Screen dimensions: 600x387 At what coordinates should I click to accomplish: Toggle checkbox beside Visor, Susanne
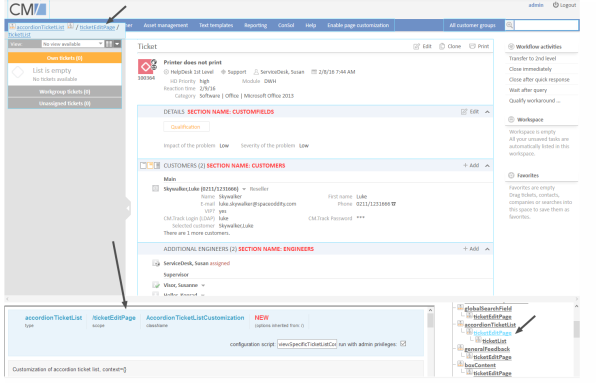click(156, 285)
